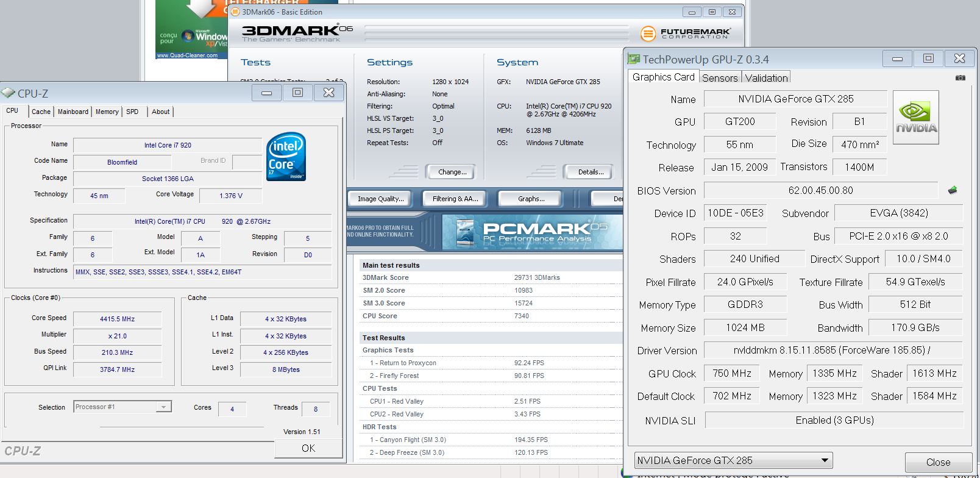Click the QPI Link value 3784.7 MHz
Screen dimensions: 980x478
(x=117, y=369)
